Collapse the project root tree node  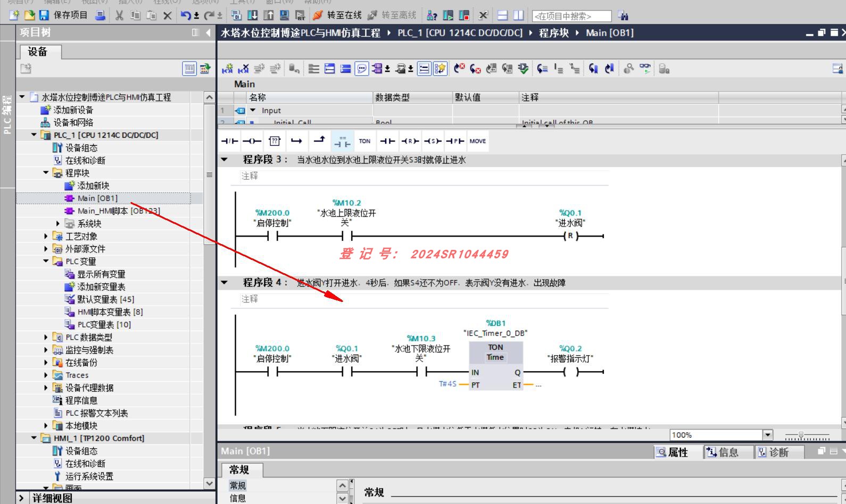coord(22,97)
